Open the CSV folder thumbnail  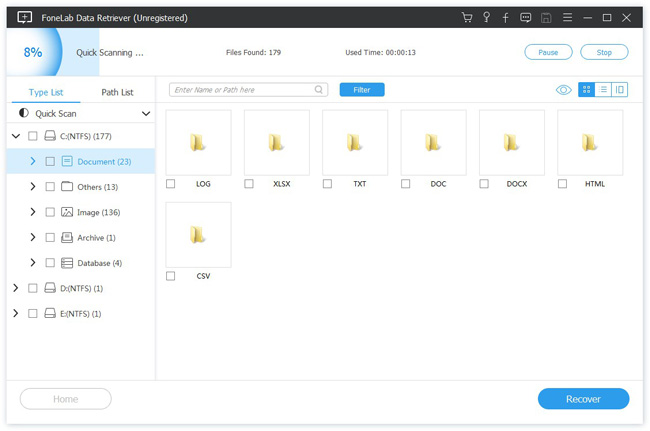point(198,235)
